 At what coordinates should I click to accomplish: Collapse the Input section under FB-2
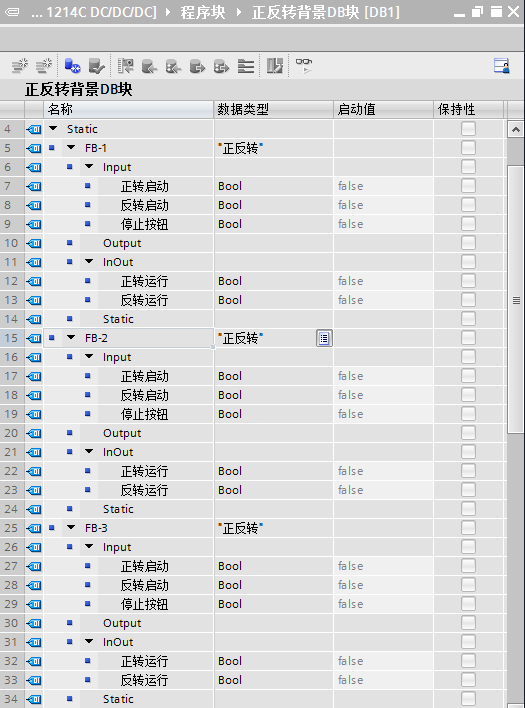pyautogui.click(x=89, y=357)
